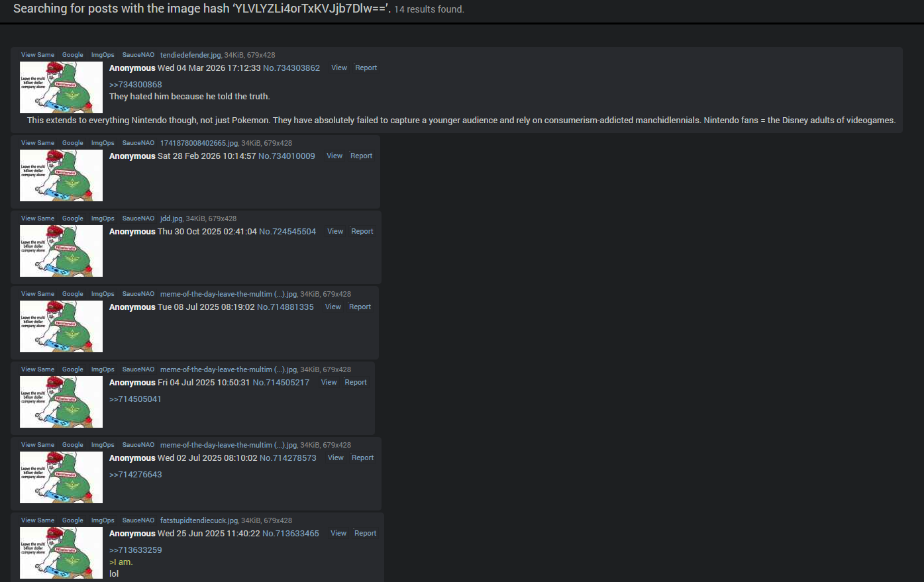
Task: Click timestamp 'Wed 04 Mar 2026 17:12:33'
Action: tap(209, 68)
